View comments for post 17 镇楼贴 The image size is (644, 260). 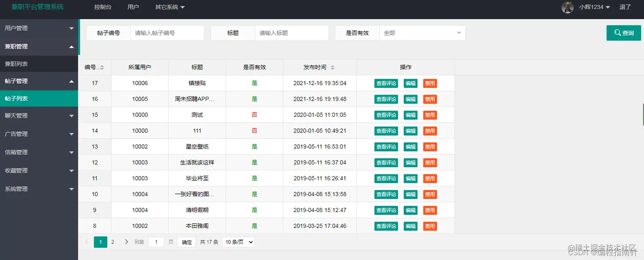(386, 84)
